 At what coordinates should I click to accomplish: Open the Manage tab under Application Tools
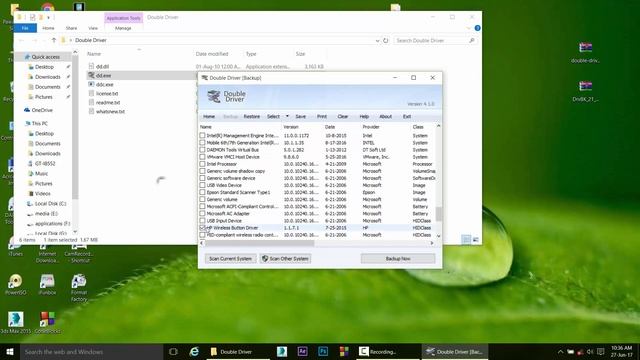[x=123, y=28]
